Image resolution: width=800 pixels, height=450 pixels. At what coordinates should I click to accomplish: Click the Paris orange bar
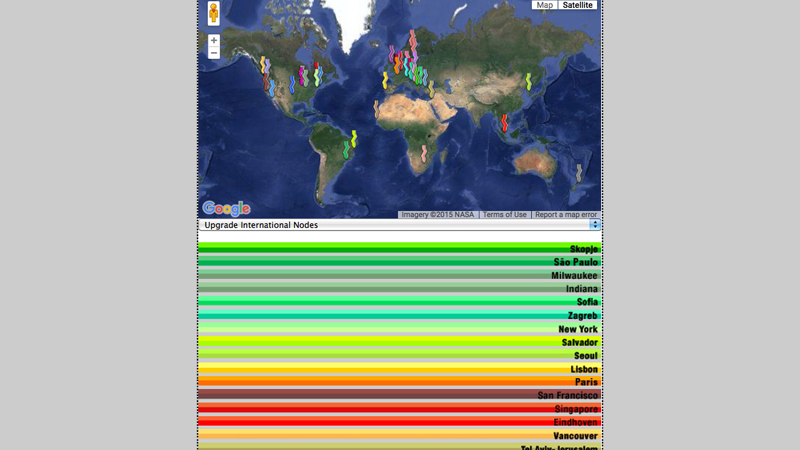tap(400, 382)
